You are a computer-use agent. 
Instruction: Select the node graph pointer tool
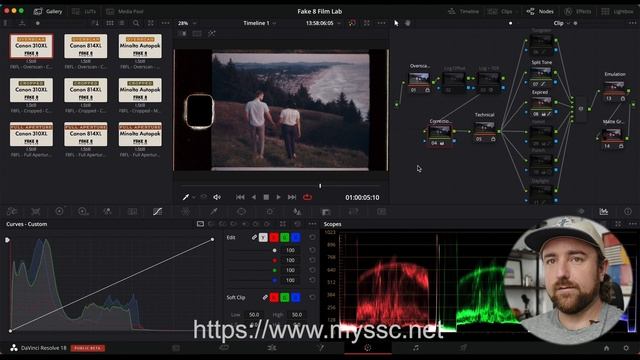[396, 23]
